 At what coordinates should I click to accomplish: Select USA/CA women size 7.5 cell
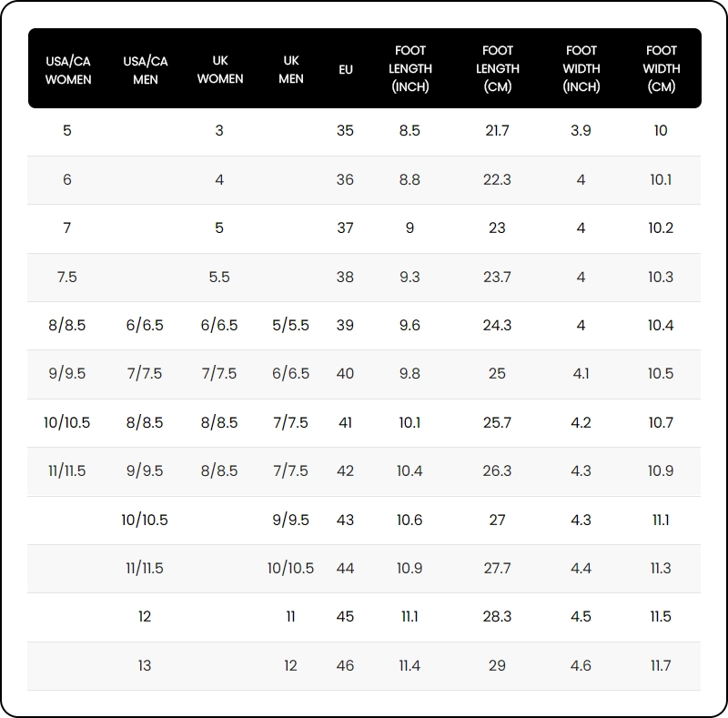click(67, 278)
